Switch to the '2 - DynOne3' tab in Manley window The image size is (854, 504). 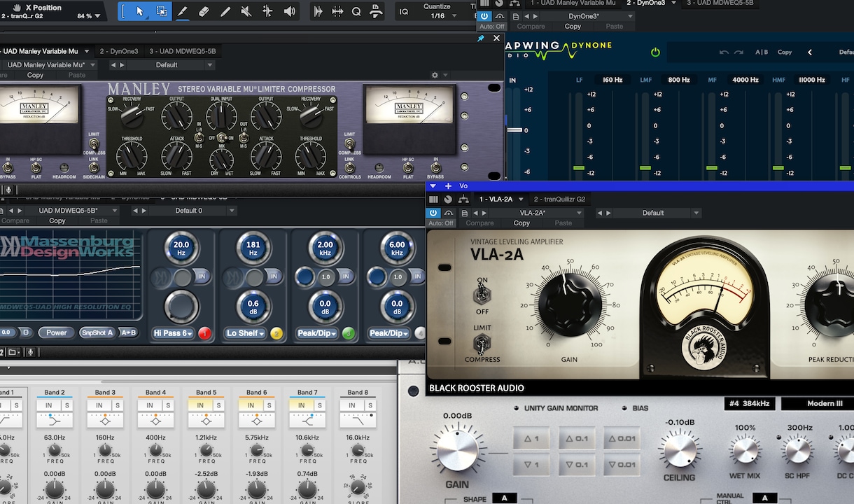point(119,51)
